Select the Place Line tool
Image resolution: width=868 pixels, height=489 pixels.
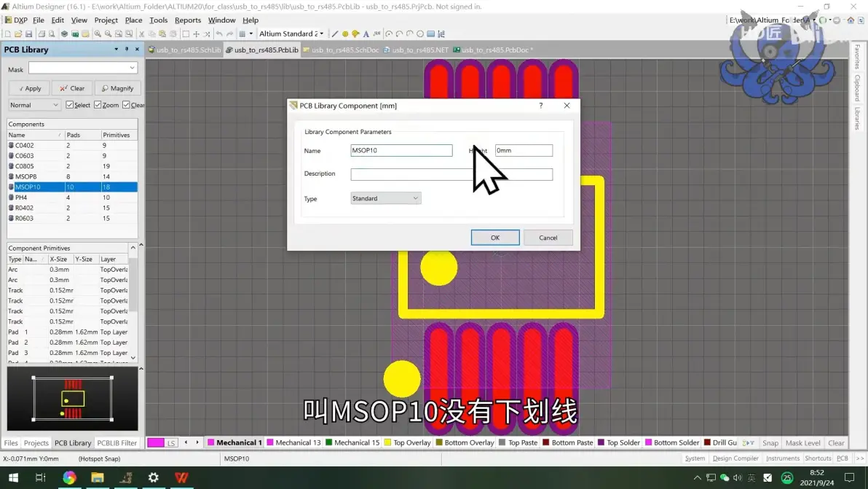click(x=334, y=34)
